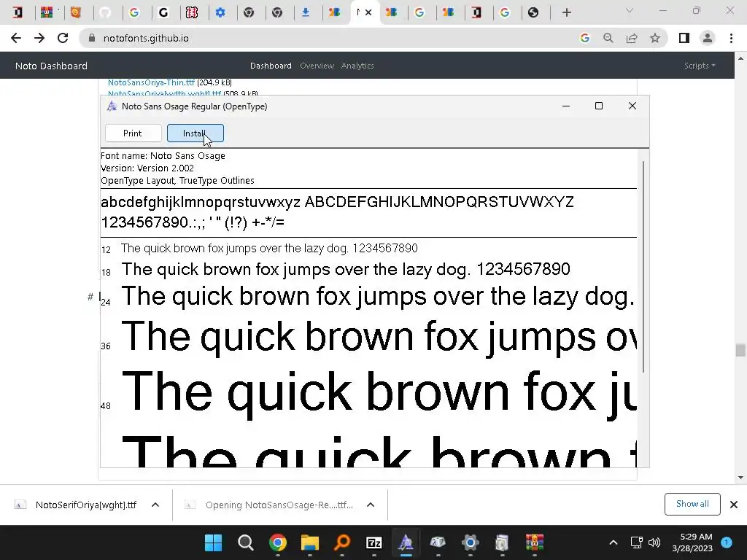Screen dimensions: 747x560
Task: Open the zoom magnifier in the address bar
Action: [608, 38]
